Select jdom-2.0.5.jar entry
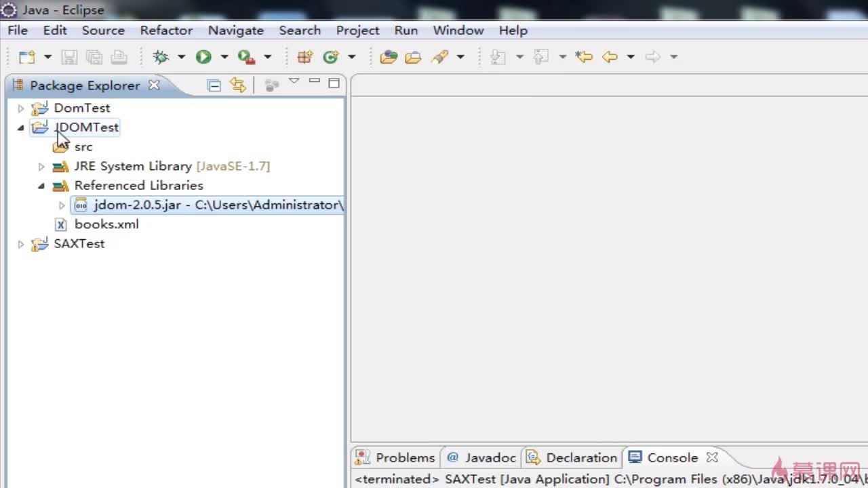The width and height of the screenshot is (868, 488). (x=208, y=205)
